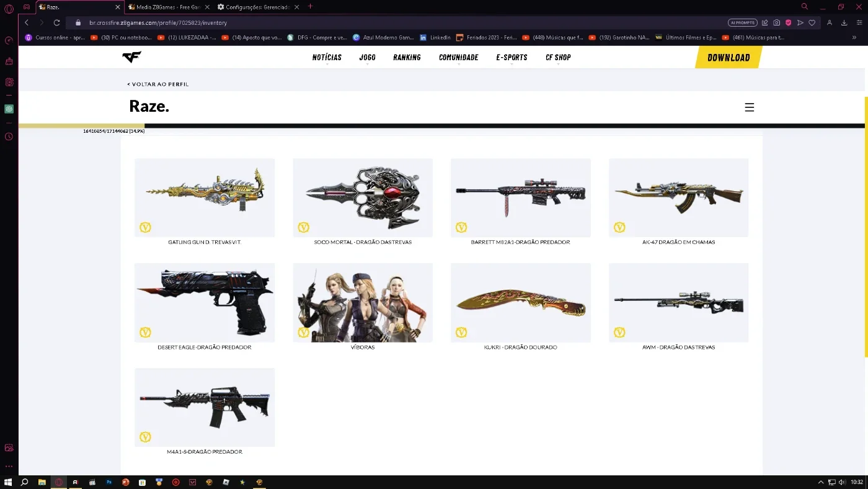Screen dimensions: 868x489
Task: Select Barrett M82A1-Dragão Predador image
Action: tap(521, 197)
